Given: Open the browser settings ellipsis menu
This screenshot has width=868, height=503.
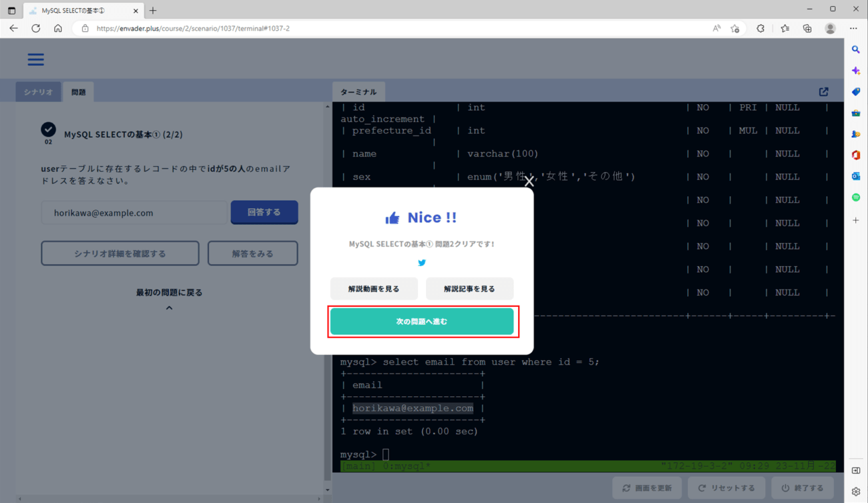Looking at the screenshot, I should pos(853,29).
